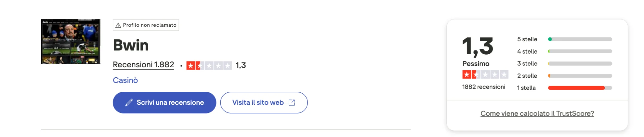Open the Recensioni 1.882 link

tap(143, 65)
